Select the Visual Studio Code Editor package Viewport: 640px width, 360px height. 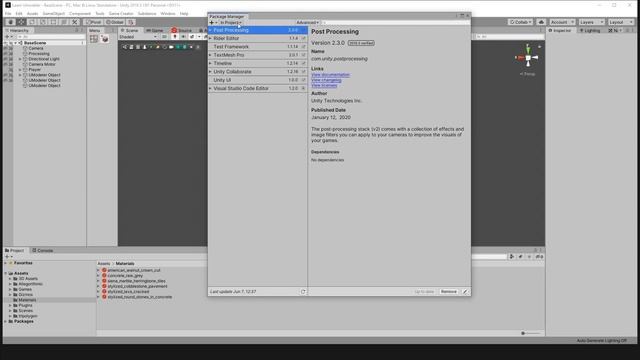coord(258,88)
